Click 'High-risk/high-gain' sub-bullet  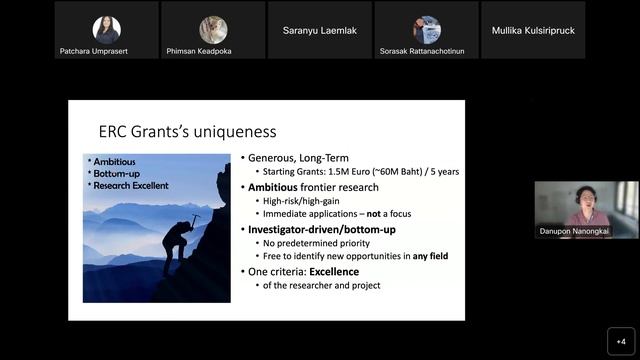tap(301, 201)
